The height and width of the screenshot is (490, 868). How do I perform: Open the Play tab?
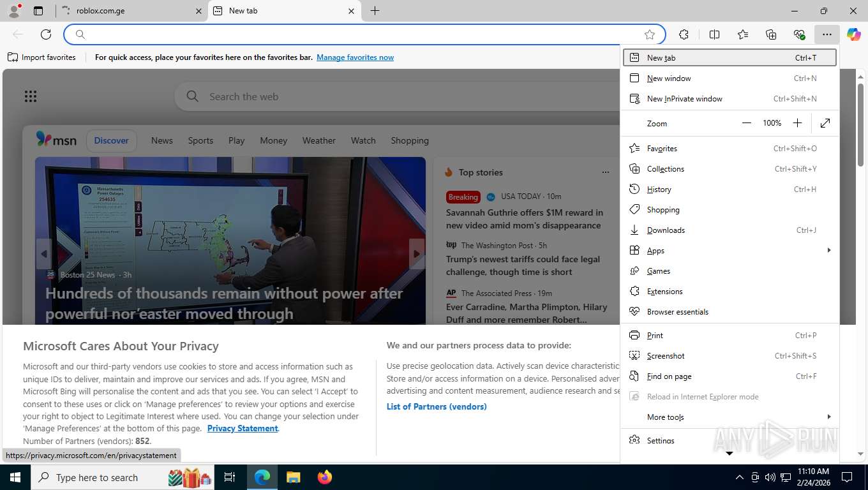pos(237,140)
